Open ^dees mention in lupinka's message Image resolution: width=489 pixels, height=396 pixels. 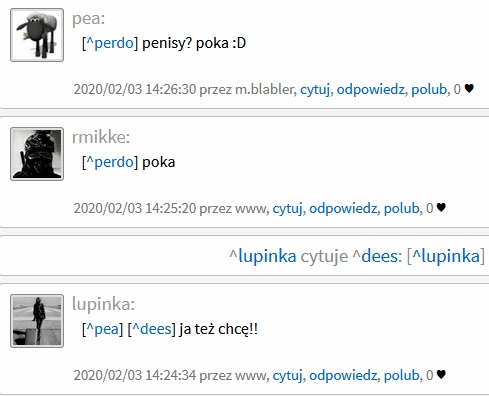pyautogui.click(x=152, y=329)
